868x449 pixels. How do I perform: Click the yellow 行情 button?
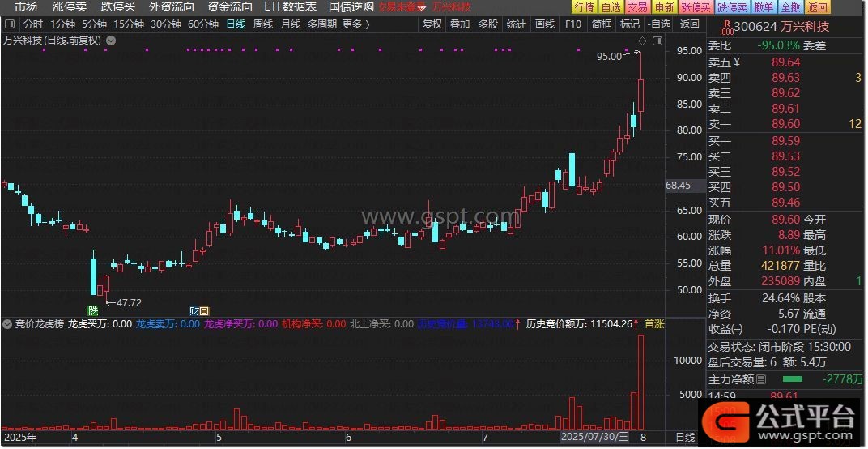click(584, 7)
